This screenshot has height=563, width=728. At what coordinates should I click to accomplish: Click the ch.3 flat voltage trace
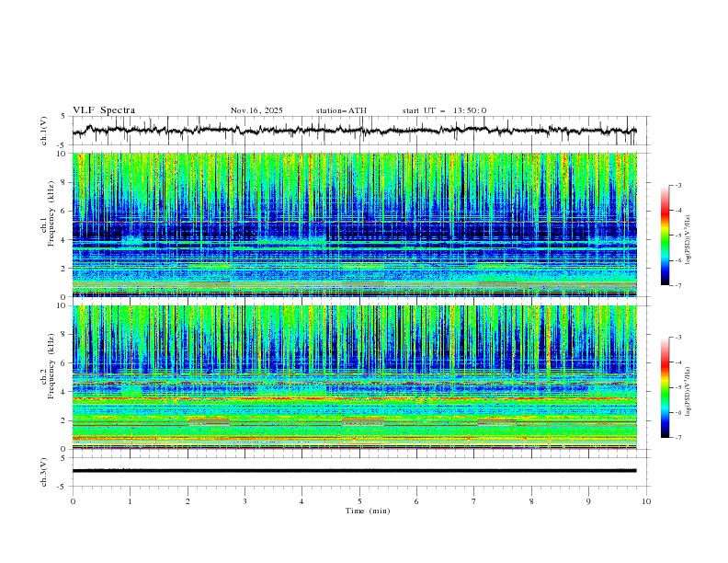coord(354,471)
